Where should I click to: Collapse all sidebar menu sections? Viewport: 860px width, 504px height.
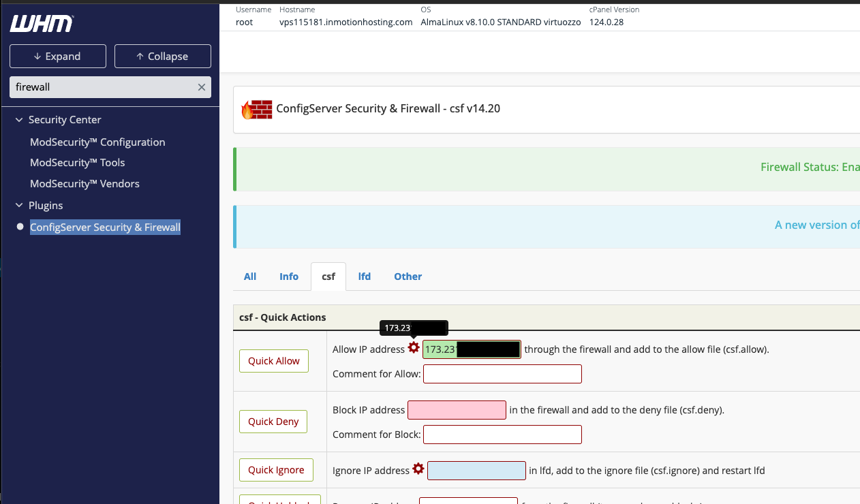click(162, 57)
